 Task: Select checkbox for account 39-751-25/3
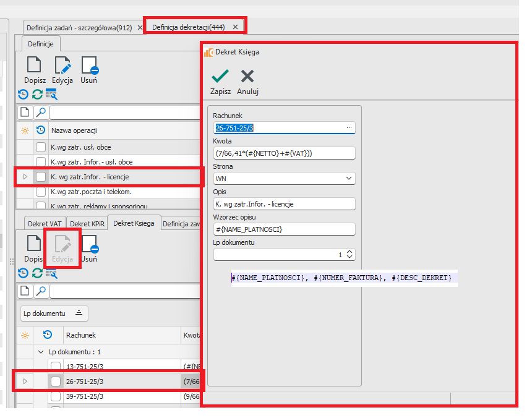coord(56,396)
